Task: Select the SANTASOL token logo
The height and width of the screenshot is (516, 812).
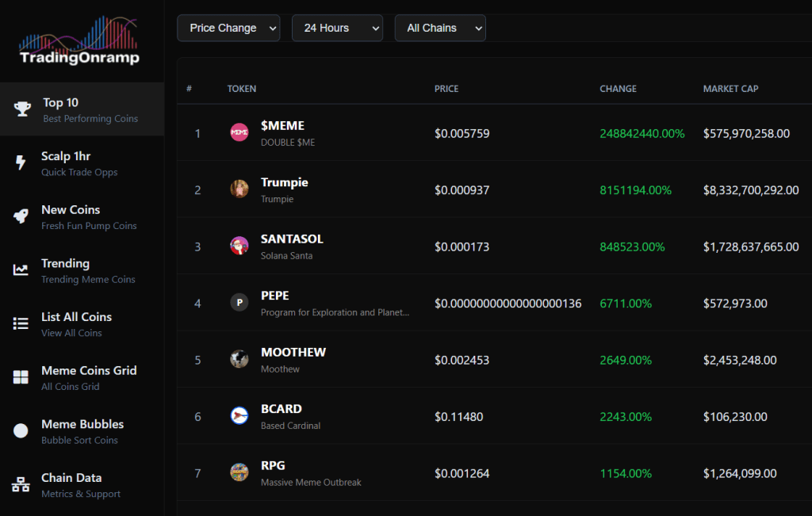Action: [x=239, y=247]
